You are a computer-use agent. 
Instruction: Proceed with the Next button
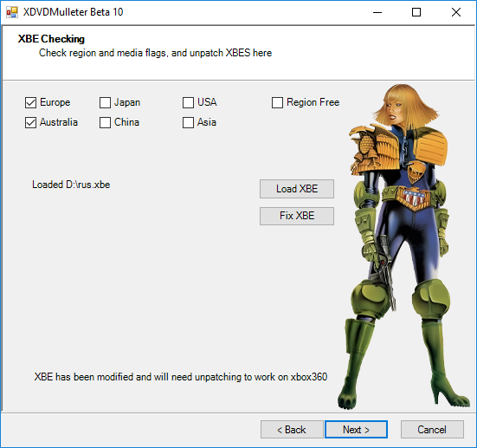[356, 430]
